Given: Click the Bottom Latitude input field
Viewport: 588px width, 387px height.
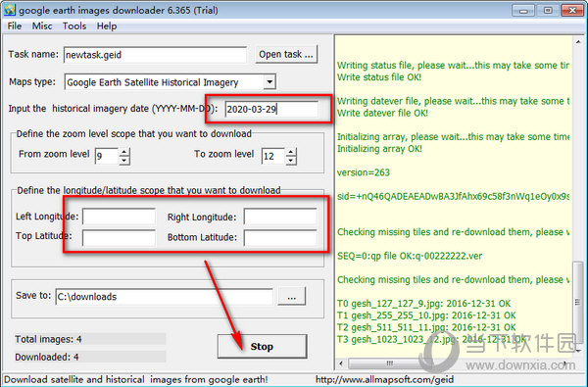Looking at the screenshot, I should 280,238.
